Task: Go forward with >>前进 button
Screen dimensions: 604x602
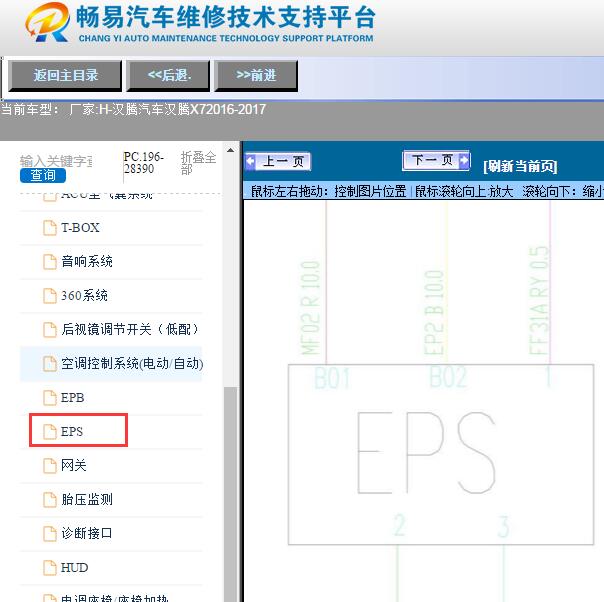Action: (x=256, y=75)
